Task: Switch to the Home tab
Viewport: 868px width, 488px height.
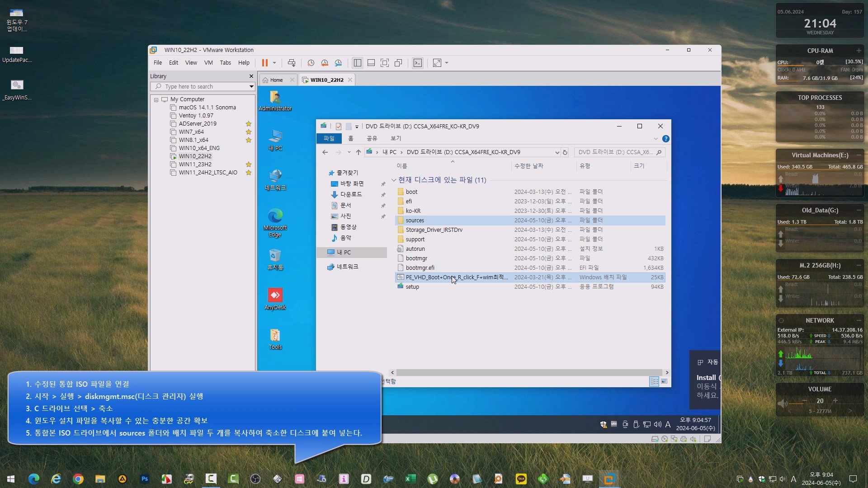Action: click(x=276, y=80)
